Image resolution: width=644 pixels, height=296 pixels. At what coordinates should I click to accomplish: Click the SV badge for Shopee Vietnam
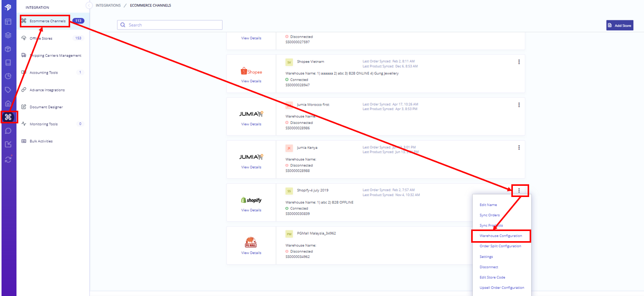pyautogui.click(x=289, y=62)
